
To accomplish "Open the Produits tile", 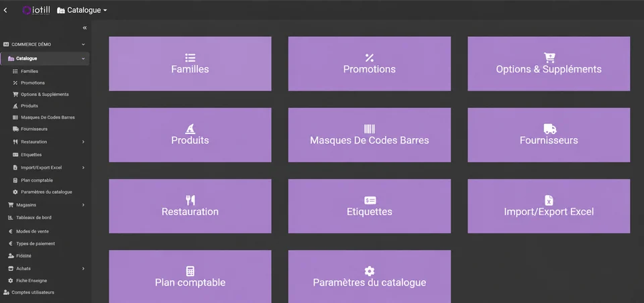I will [190, 135].
